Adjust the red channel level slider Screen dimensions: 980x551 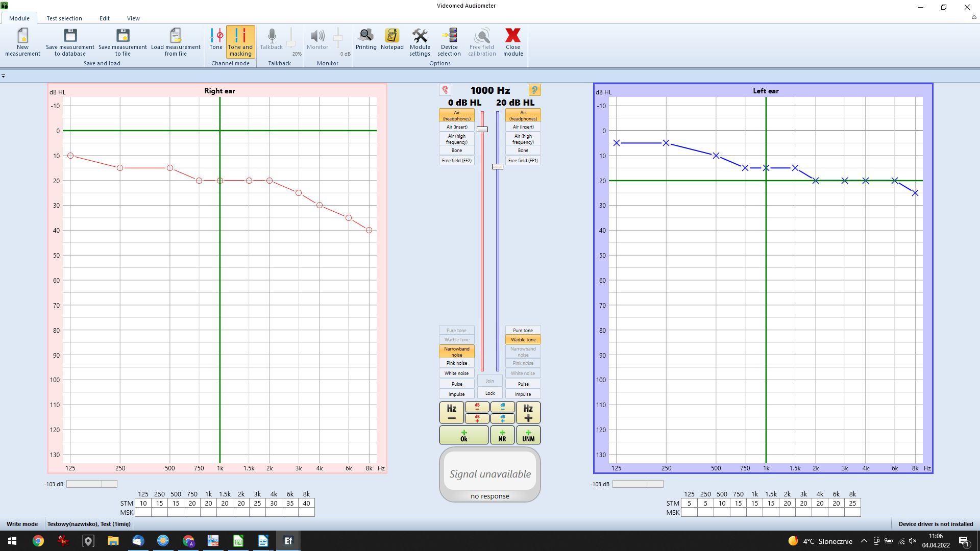coord(482,130)
